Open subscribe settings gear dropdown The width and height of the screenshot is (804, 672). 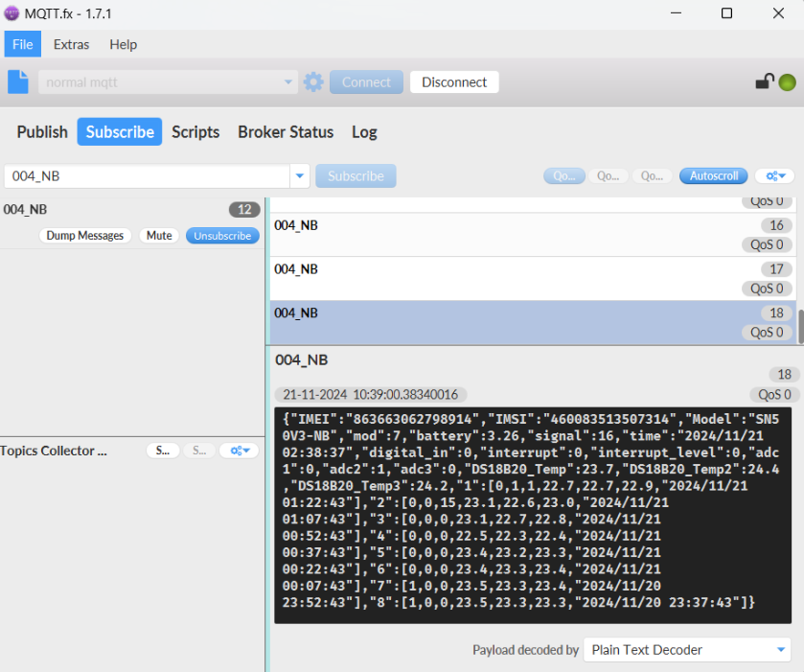coord(775,176)
